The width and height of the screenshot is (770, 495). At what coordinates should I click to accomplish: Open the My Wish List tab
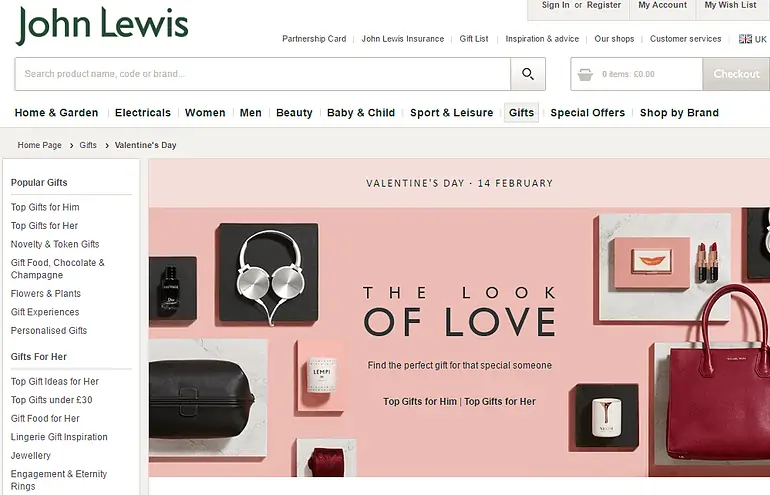click(x=730, y=6)
